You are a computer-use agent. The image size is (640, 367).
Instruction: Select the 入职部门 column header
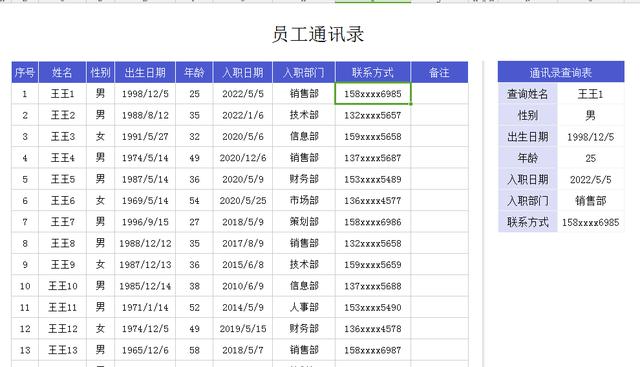304,73
